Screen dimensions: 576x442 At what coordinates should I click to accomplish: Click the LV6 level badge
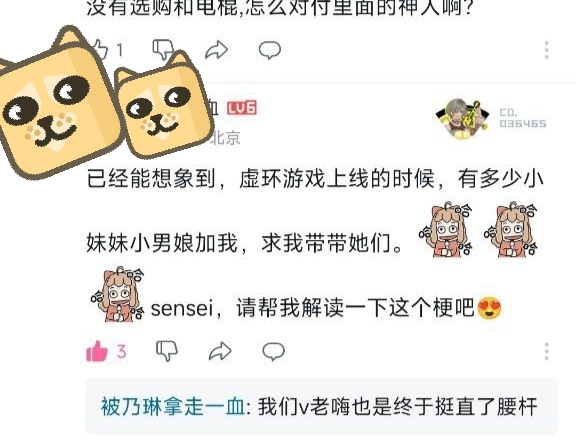pyautogui.click(x=242, y=108)
